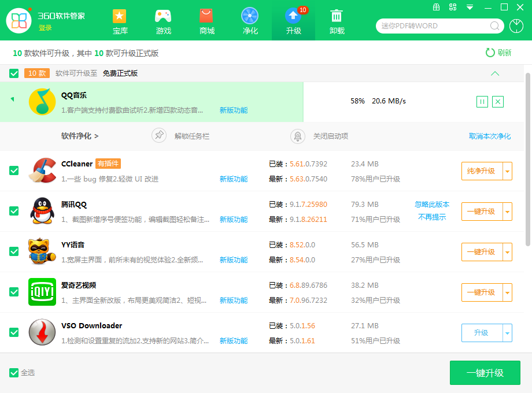This screenshot has width=532, height=393.
Task: Click the YY语音 raccoon icon
Action: click(x=42, y=251)
